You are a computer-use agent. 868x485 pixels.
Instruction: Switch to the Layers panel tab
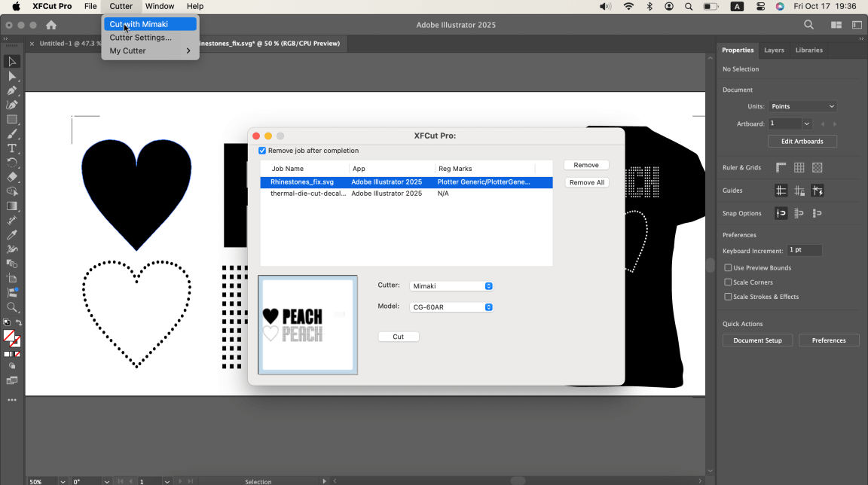[774, 50]
